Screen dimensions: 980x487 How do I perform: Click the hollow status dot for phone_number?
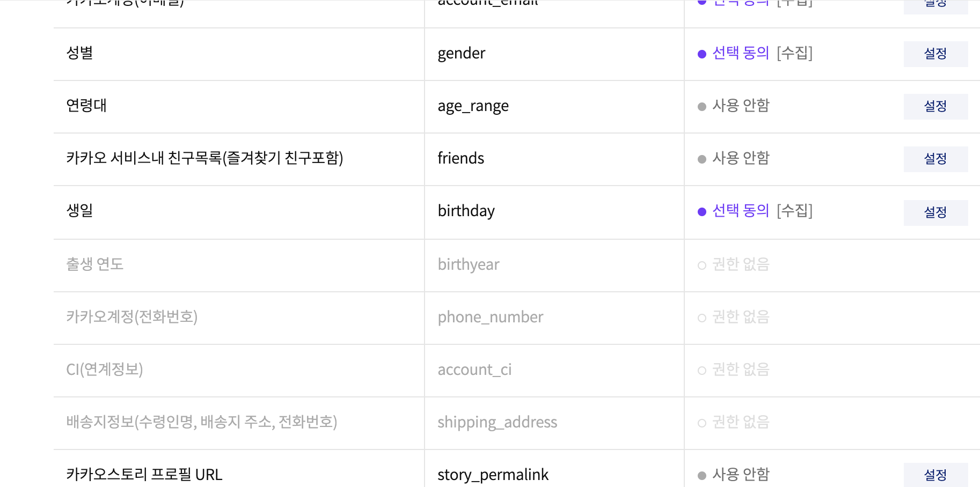coord(700,317)
